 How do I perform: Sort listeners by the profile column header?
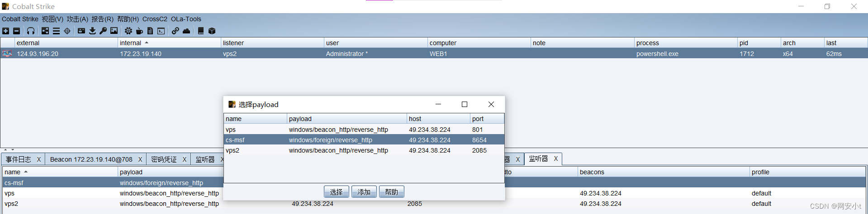tap(807, 172)
